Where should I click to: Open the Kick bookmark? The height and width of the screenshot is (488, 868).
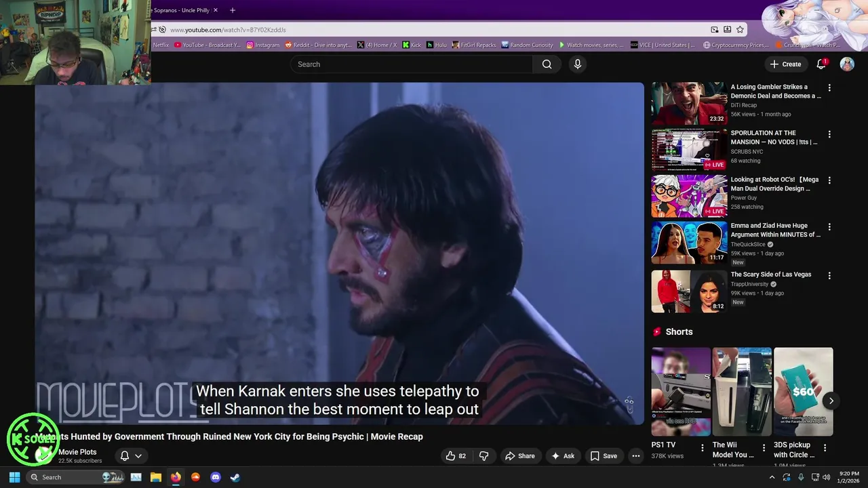(x=412, y=45)
